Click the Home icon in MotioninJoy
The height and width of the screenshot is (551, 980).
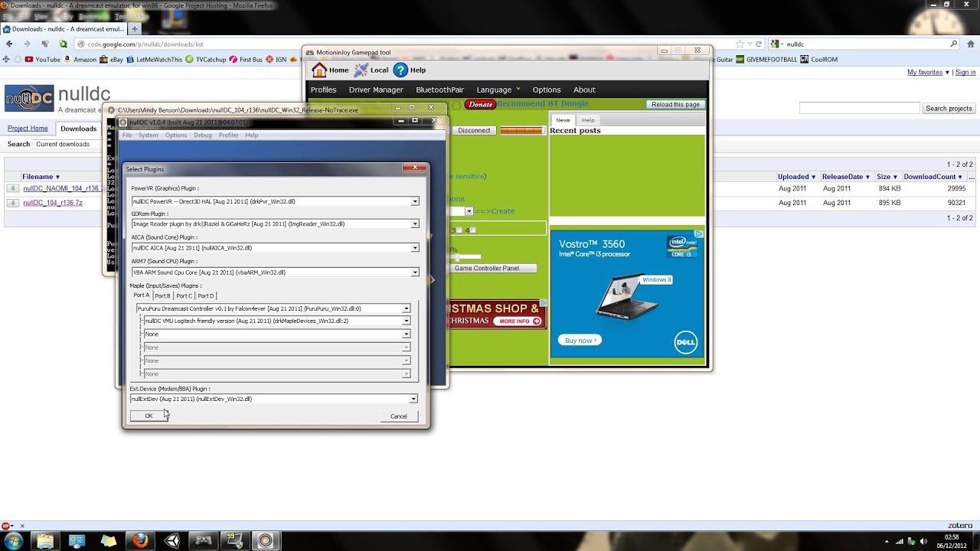319,70
